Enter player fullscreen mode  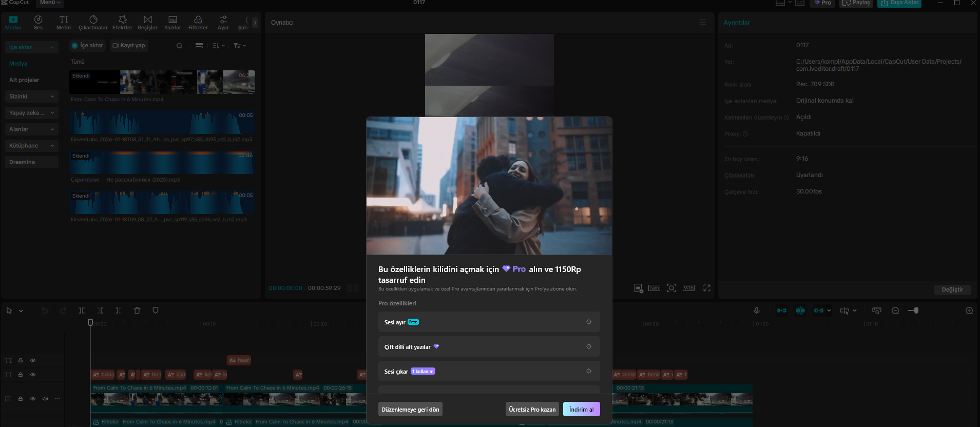click(707, 288)
